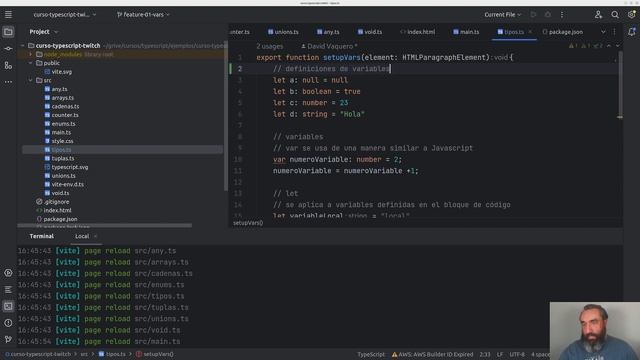Open the Current File run configuration dropdown

(502, 15)
